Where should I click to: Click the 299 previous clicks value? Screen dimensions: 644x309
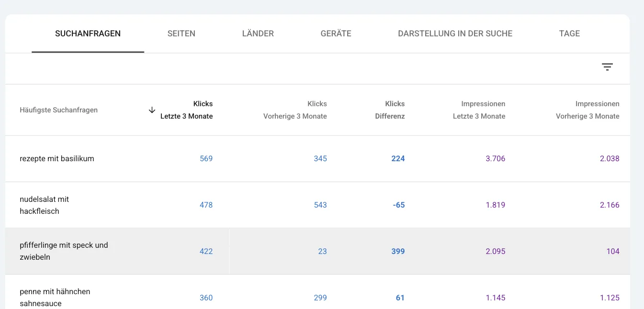(320, 298)
